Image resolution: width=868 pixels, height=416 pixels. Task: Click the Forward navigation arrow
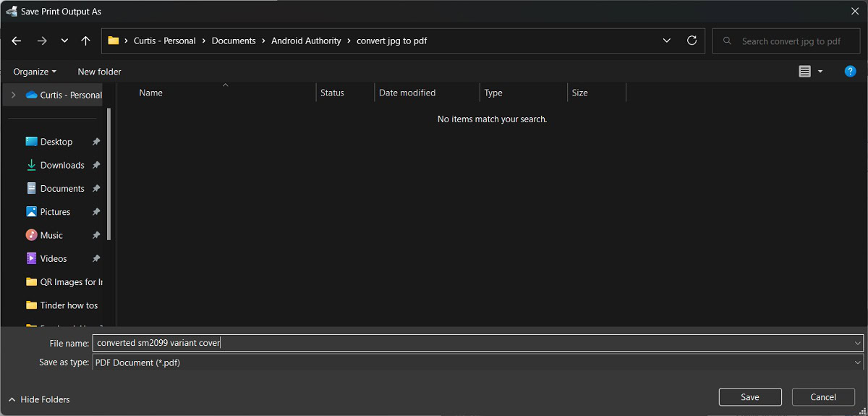pos(41,41)
